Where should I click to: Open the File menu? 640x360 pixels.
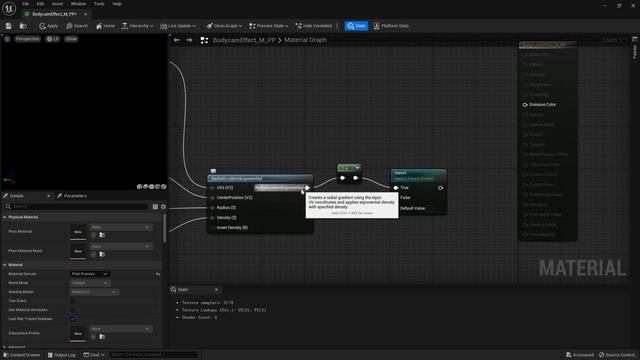click(25, 4)
